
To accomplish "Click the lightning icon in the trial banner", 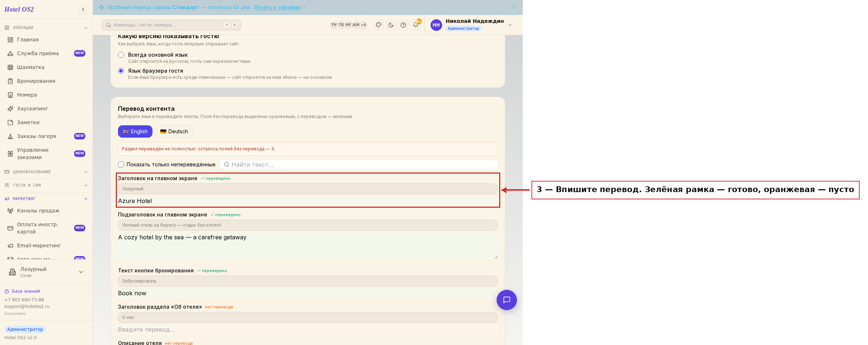I will (x=102, y=7).
